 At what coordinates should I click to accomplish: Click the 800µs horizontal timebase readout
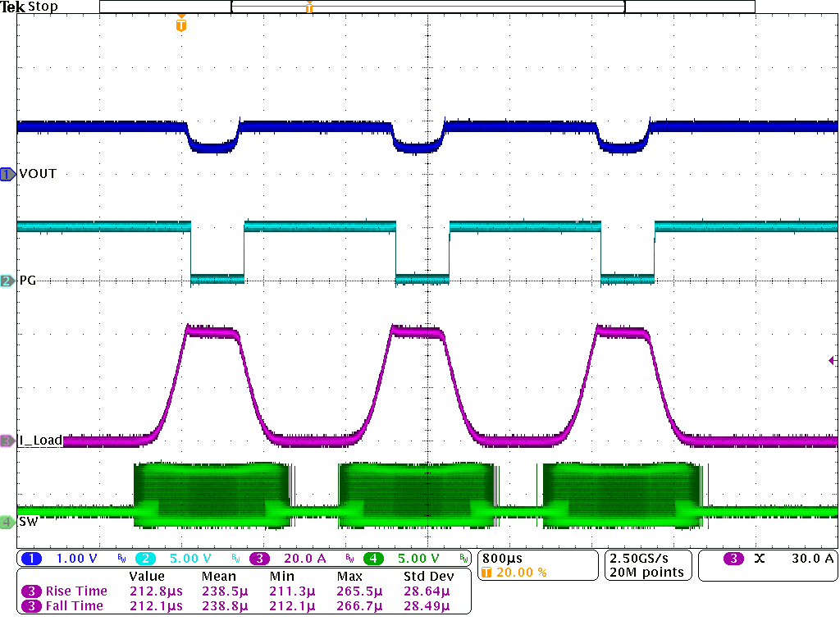tap(504, 558)
